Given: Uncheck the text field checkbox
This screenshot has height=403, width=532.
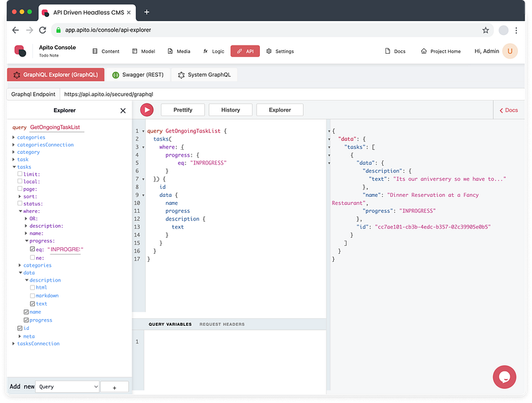Looking at the screenshot, I should click(x=32, y=304).
